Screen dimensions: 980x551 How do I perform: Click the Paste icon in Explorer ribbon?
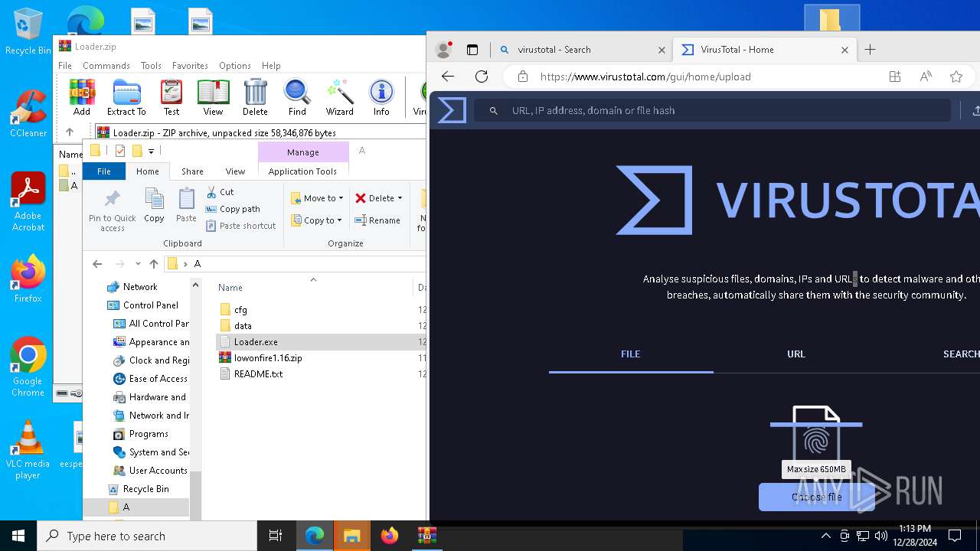tap(186, 206)
